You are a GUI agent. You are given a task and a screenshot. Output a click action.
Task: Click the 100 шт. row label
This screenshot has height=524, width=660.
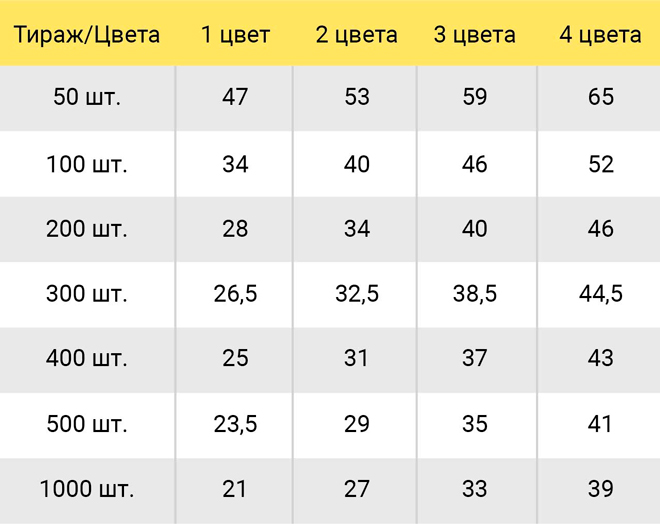click(x=87, y=164)
